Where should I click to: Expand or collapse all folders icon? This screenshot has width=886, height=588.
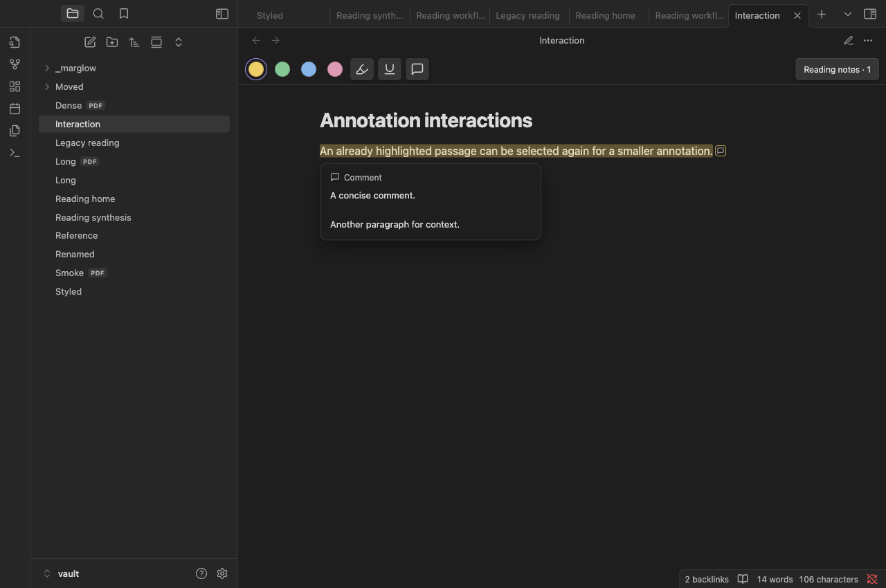click(x=179, y=42)
